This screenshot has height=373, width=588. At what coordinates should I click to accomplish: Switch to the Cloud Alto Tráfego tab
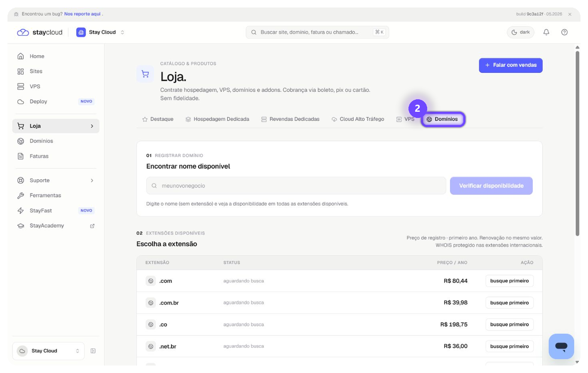pos(358,119)
